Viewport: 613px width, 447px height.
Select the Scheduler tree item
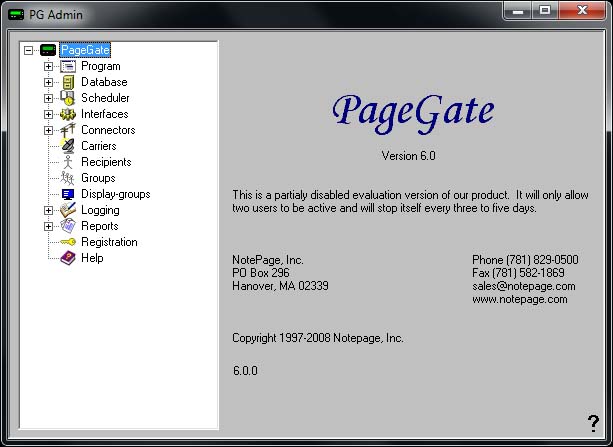[105, 98]
